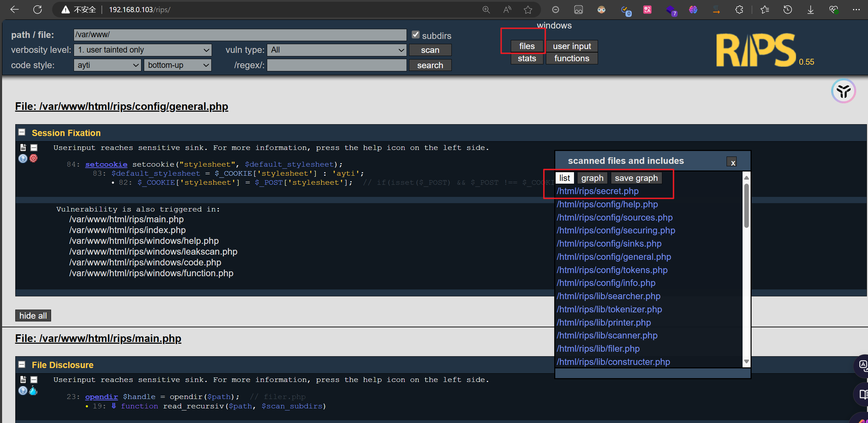Open the colorful brain extension icon
The width and height of the screenshot is (868, 423).
click(x=693, y=10)
